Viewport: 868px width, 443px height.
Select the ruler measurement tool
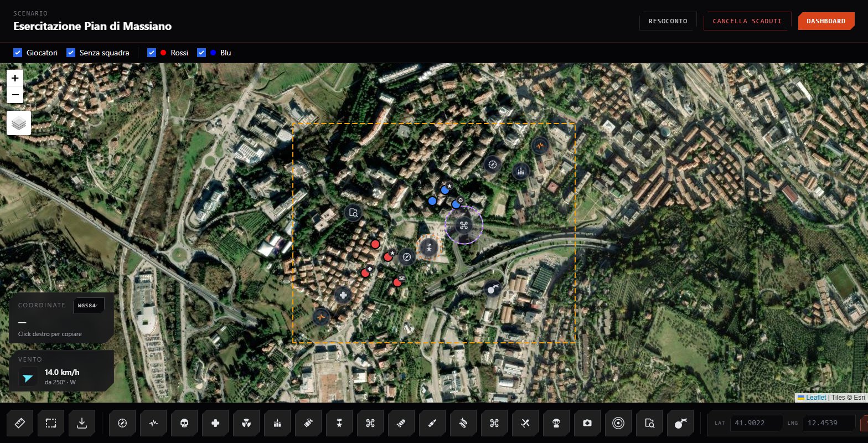coord(20,424)
